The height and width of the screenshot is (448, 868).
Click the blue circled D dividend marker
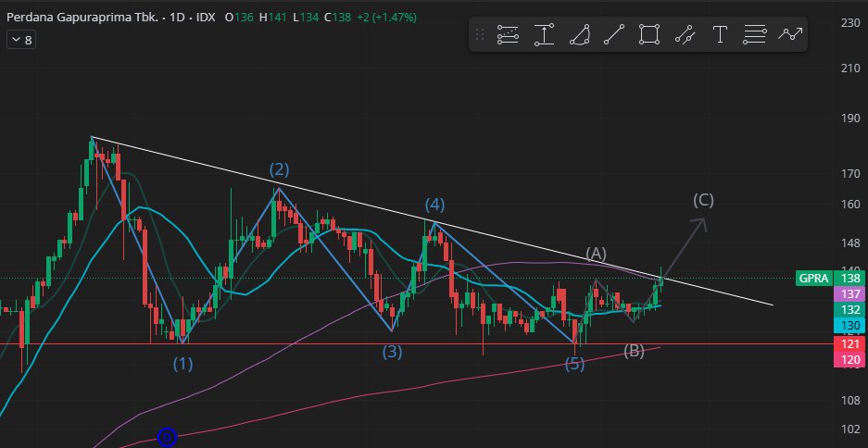[x=167, y=438]
